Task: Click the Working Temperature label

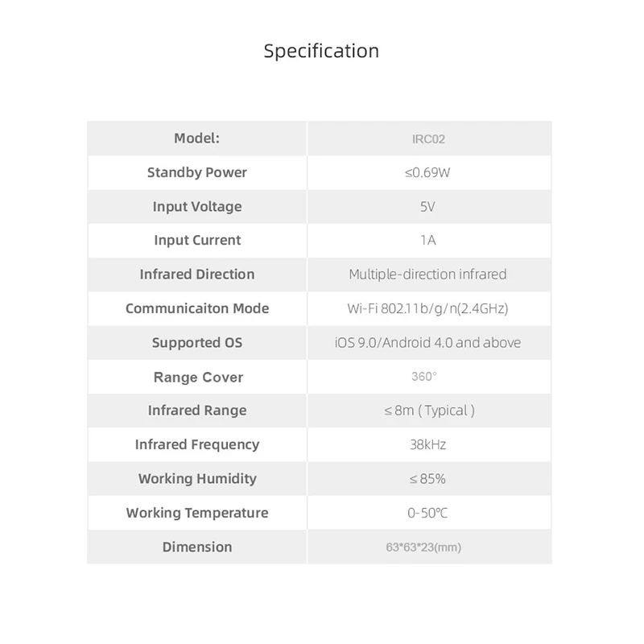Action: [x=196, y=513]
